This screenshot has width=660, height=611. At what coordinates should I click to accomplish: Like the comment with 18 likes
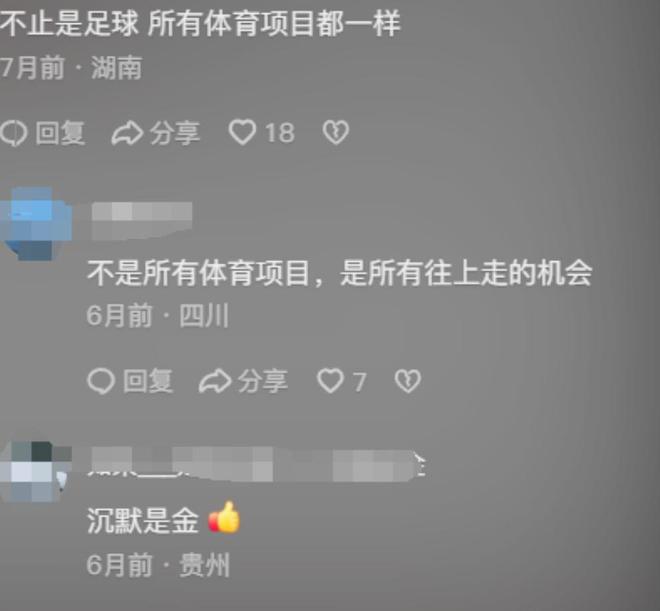(242, 133)
